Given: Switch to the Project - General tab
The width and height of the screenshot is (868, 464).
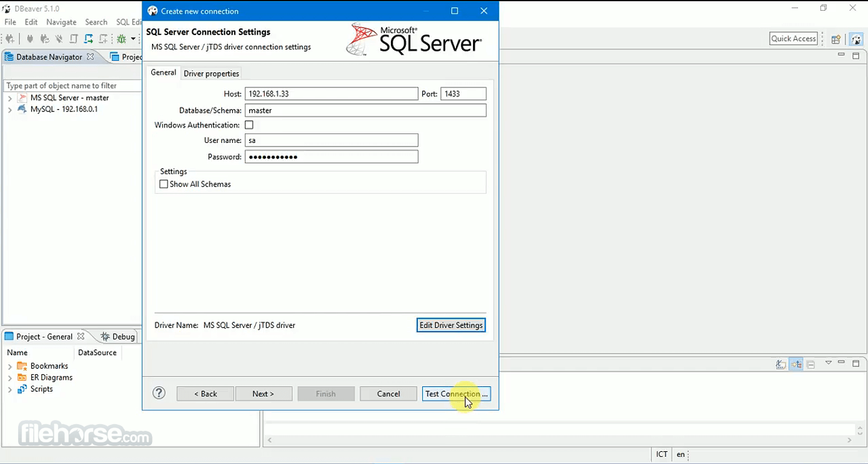Looking at the screenshot, I should (x=45, y=336).
